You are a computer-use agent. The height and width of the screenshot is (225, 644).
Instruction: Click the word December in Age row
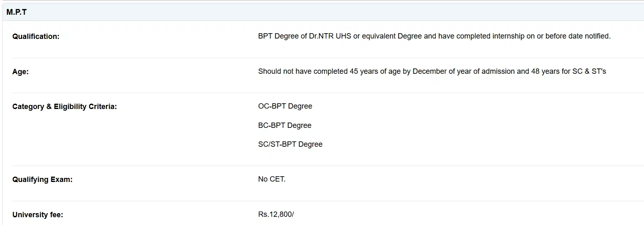[x=430, y=71]
